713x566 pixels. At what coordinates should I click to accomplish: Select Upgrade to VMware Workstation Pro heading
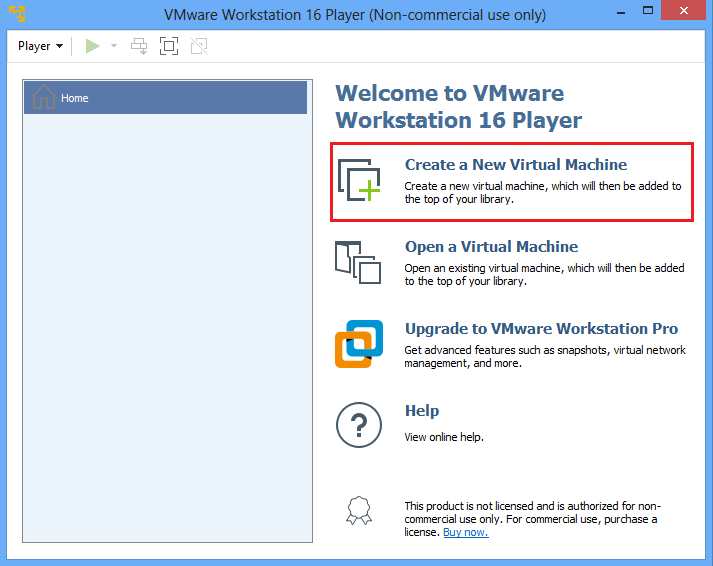(x=541, y=329)
